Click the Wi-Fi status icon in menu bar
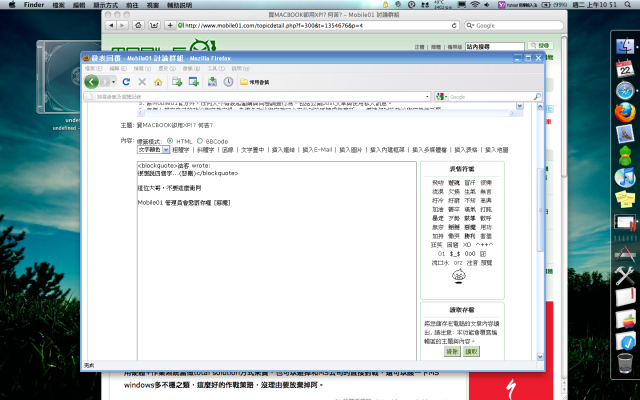The height and width of the screenshot is (400, 640). pyautogui.click(x=474, y=4)
